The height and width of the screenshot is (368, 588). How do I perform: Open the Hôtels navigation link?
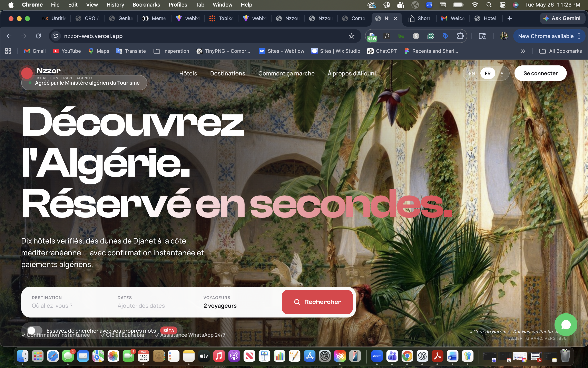tap(188, 74)
